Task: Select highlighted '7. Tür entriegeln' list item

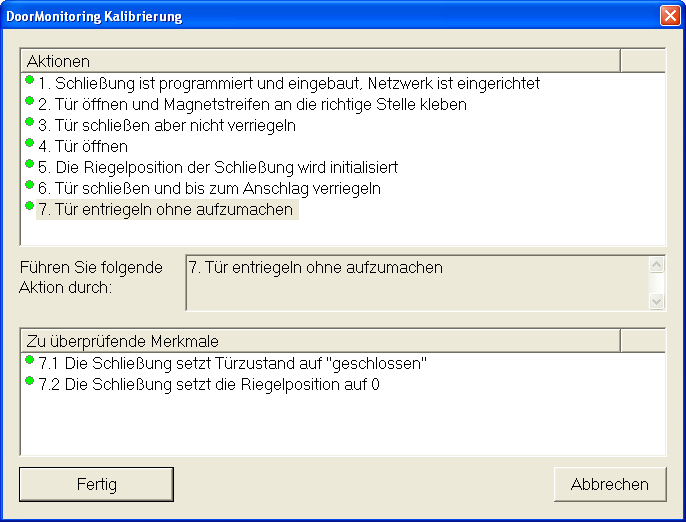Action: pyautogui.click(x=166, y=210)
